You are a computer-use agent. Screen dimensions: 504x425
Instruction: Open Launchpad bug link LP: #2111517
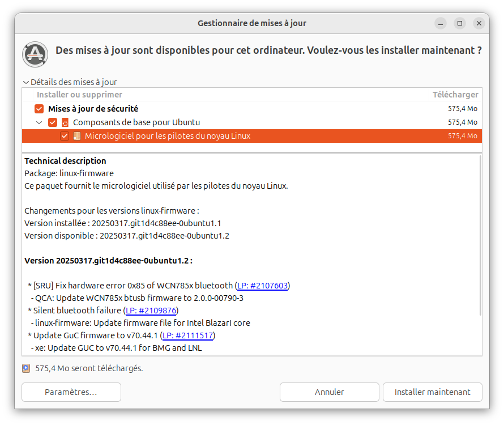pyautogui.click(x=187, y=335)
